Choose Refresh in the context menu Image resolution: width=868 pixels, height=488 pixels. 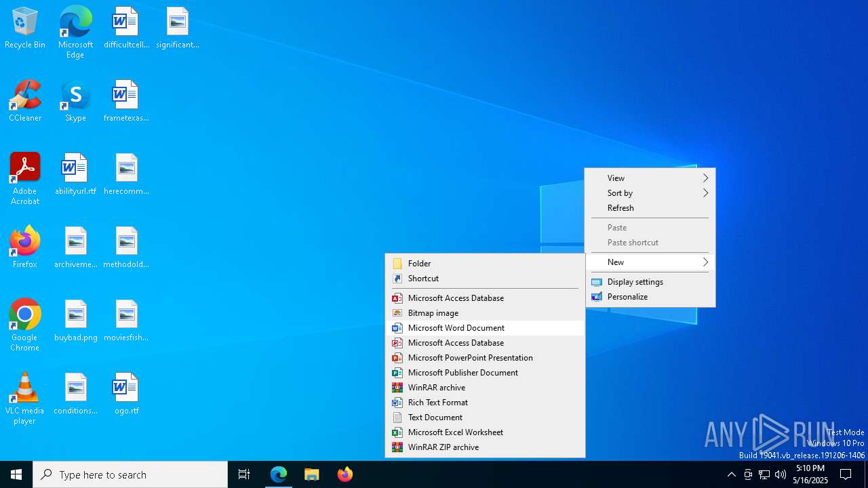(650, 208)
